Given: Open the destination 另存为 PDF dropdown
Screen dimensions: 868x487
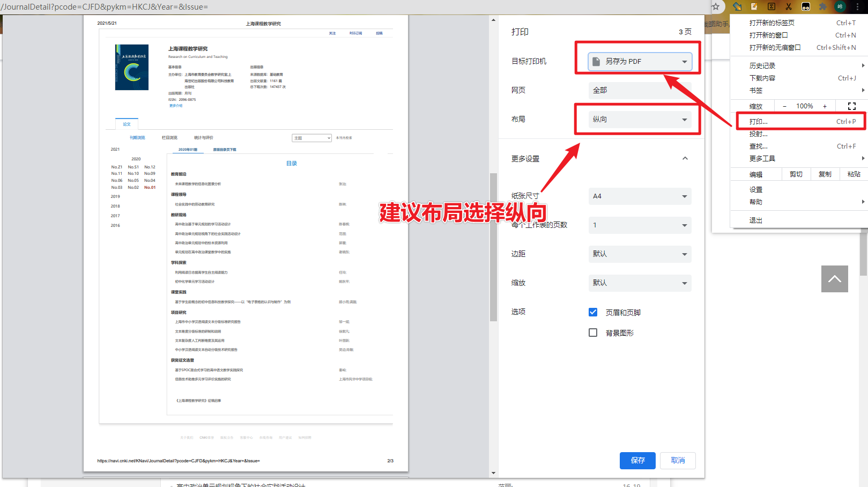Looking at the screenshot, I should click(640, 61).
